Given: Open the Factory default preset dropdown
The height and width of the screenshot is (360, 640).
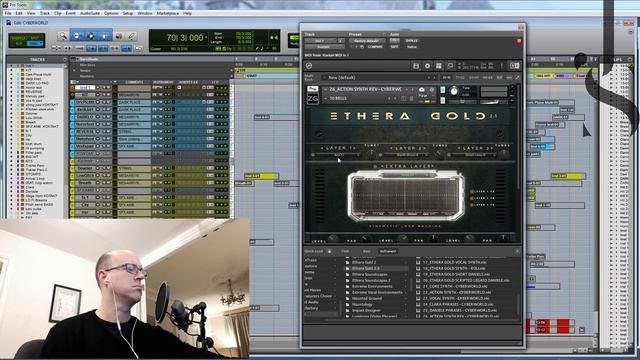Looking at the screenshot, I should [x=367, y=41].
